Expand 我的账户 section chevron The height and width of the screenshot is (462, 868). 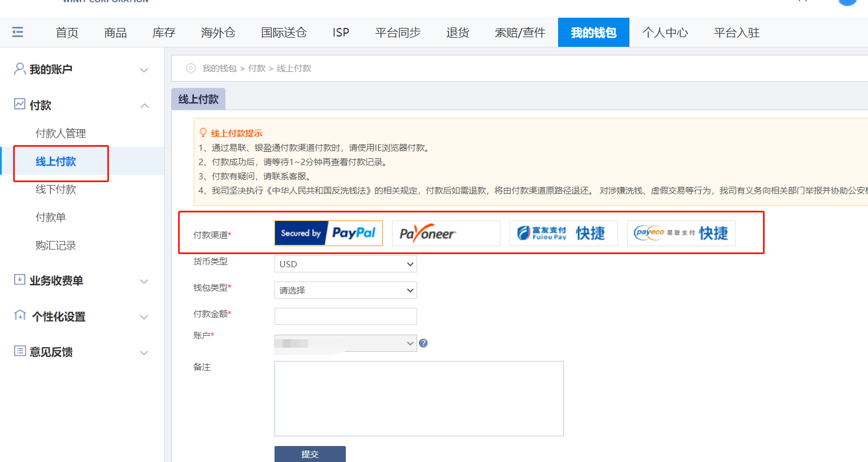click(x=144, y=70)
